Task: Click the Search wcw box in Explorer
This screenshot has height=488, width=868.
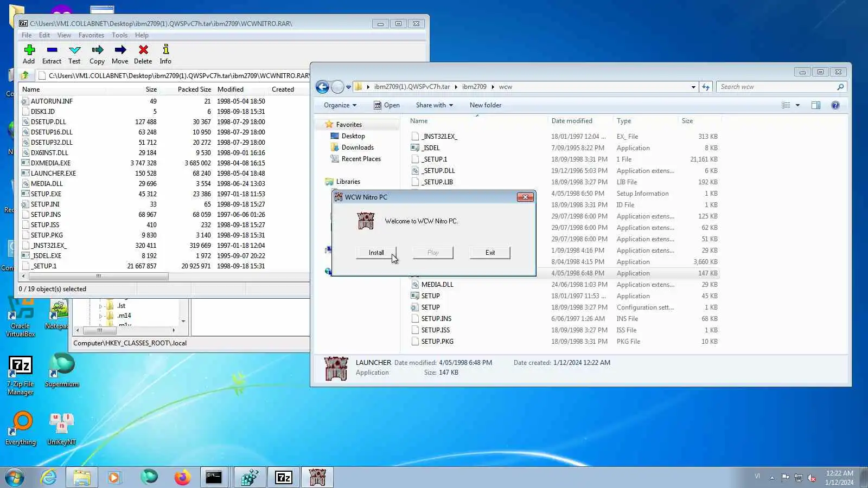Action: click(x=781, y=87)
